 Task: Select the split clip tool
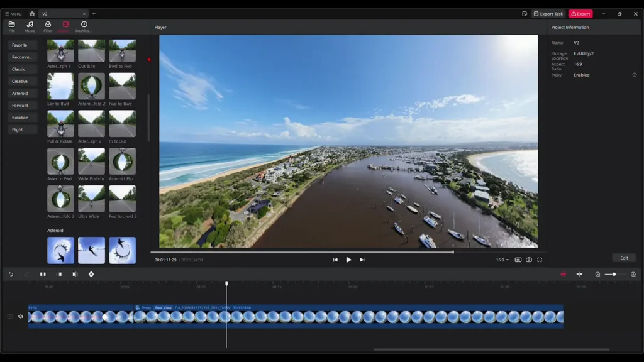(42, 274)
